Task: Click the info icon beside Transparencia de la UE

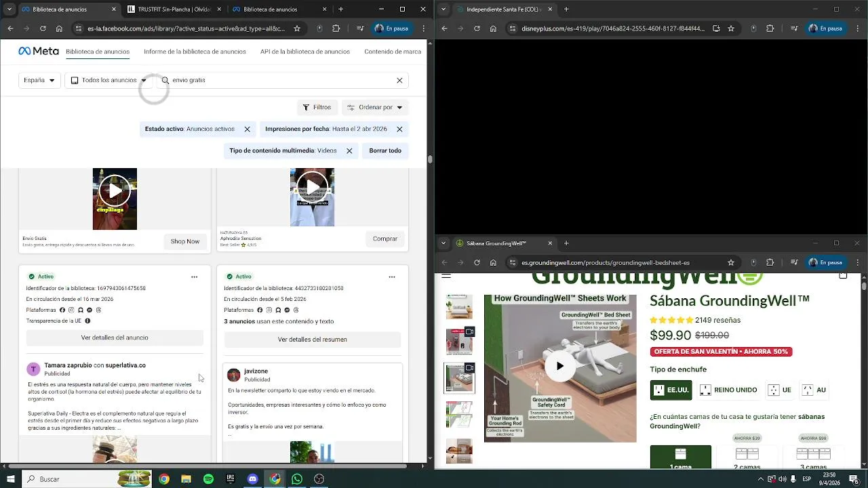Action: point(87,321)
